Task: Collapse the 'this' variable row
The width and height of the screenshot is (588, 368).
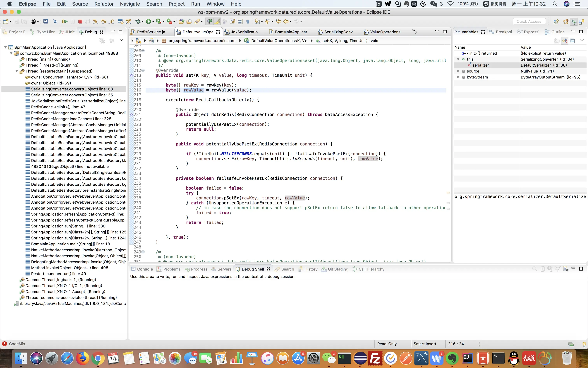Action: [458, 59]
